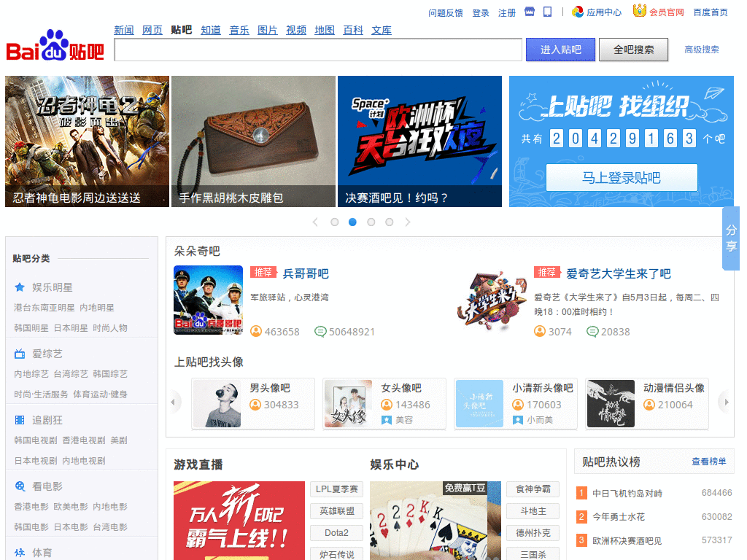747x560 pixels.
Task: Show previous avatar bars with left arrow
Action: pyautogui.click(x=174, y=402)
